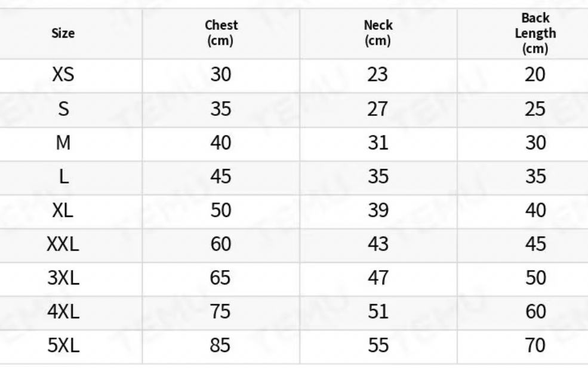Select the XL size row label
The width and height of the screenshot is (588, 368).
click(63, 211)
